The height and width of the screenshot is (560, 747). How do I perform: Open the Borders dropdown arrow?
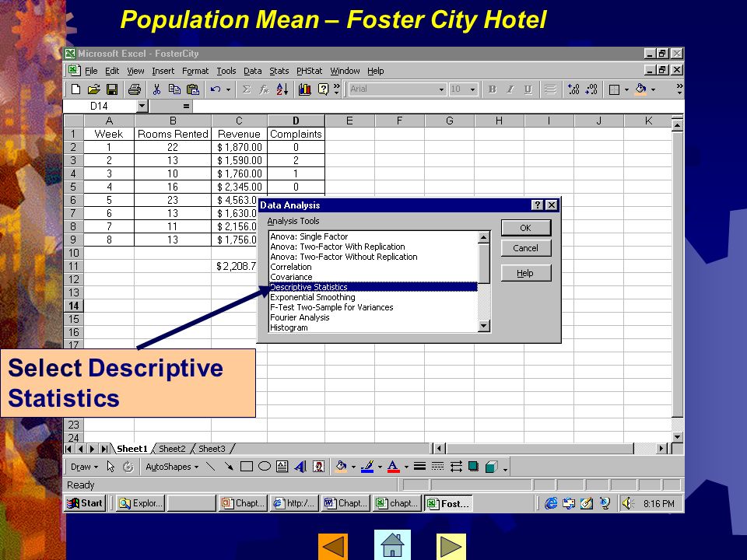(626, 89)
